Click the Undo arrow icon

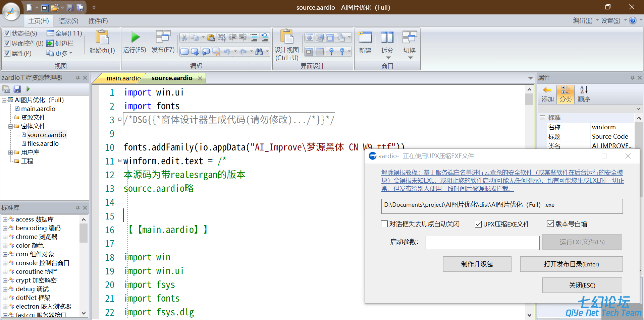pyautogui.click(x=227, y=51)
